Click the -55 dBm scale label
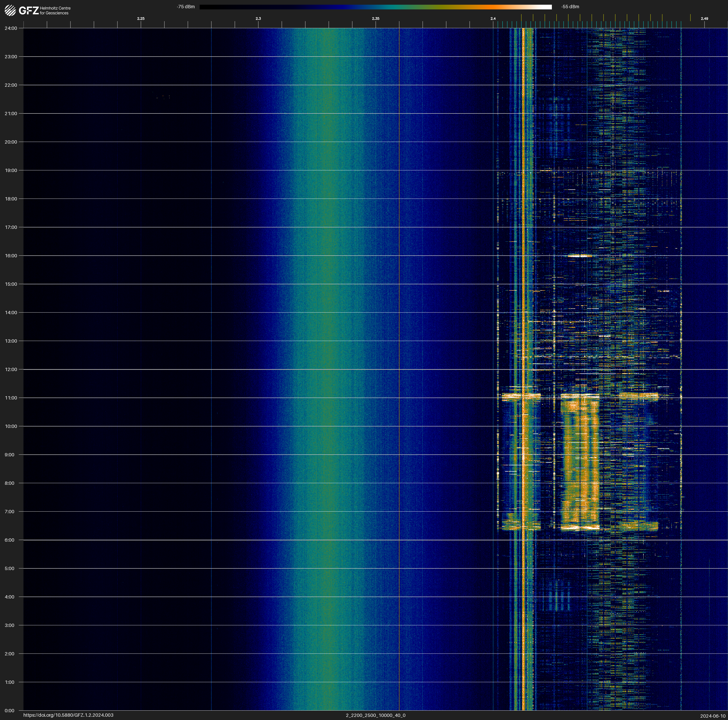The height and width of the screenshot is (720, 728). (570, 7)
